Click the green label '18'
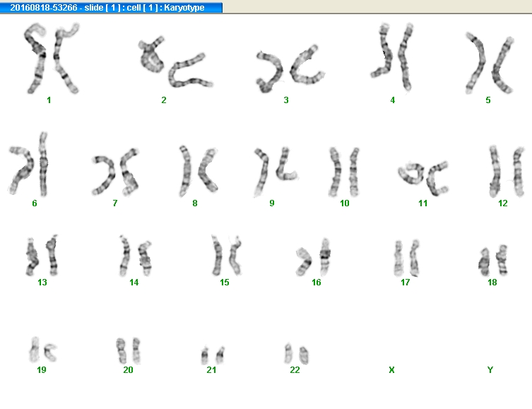 [492, 282]
